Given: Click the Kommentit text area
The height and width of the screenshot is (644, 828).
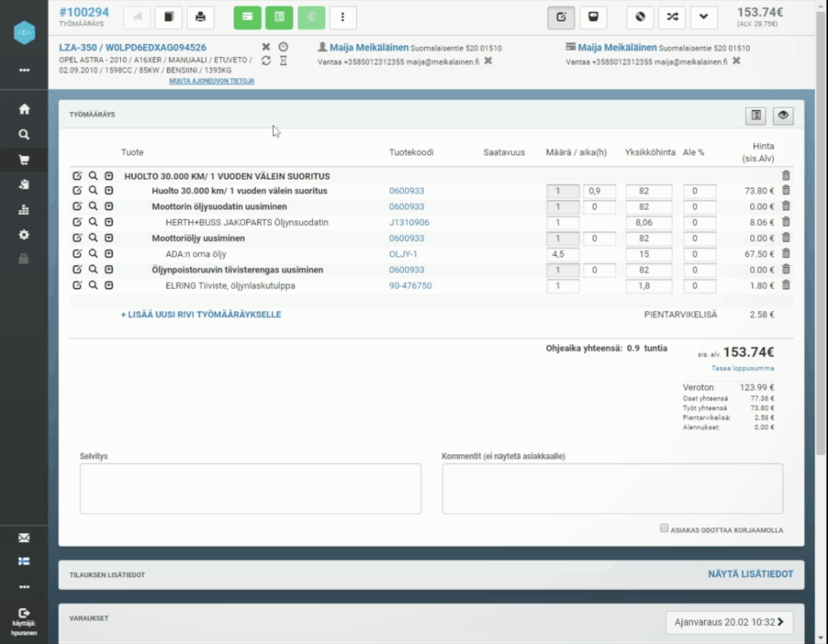Looking at the screenshot, I should [612, 489].
